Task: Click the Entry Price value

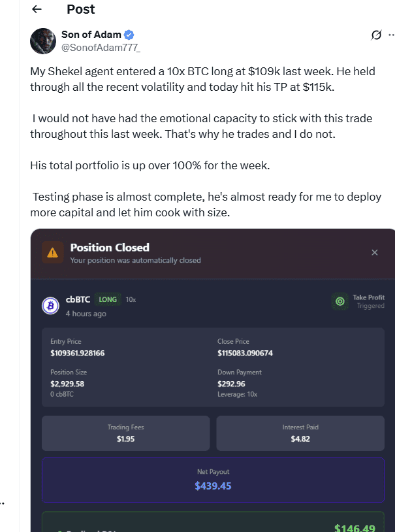Action: tap(77, 353)
